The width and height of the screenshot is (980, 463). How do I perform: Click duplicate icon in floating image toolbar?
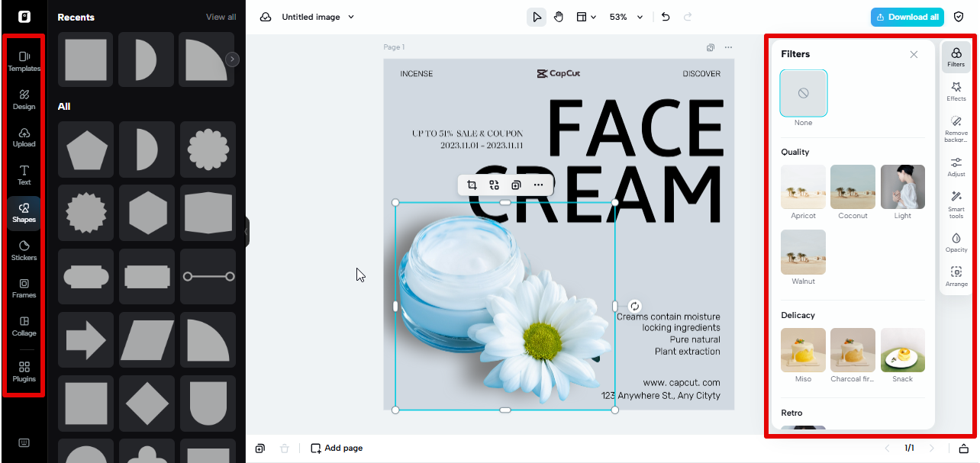(x=516, y=185)
